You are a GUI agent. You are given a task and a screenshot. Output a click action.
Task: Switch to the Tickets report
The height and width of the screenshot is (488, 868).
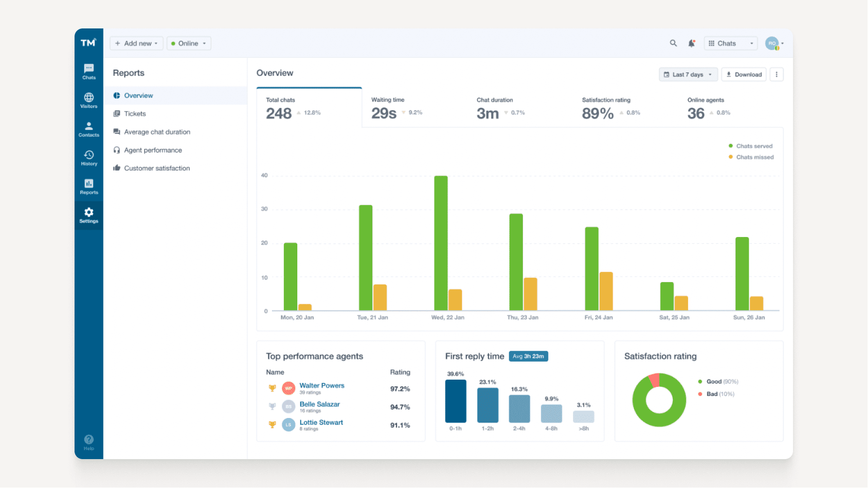[x=134, y=113]
